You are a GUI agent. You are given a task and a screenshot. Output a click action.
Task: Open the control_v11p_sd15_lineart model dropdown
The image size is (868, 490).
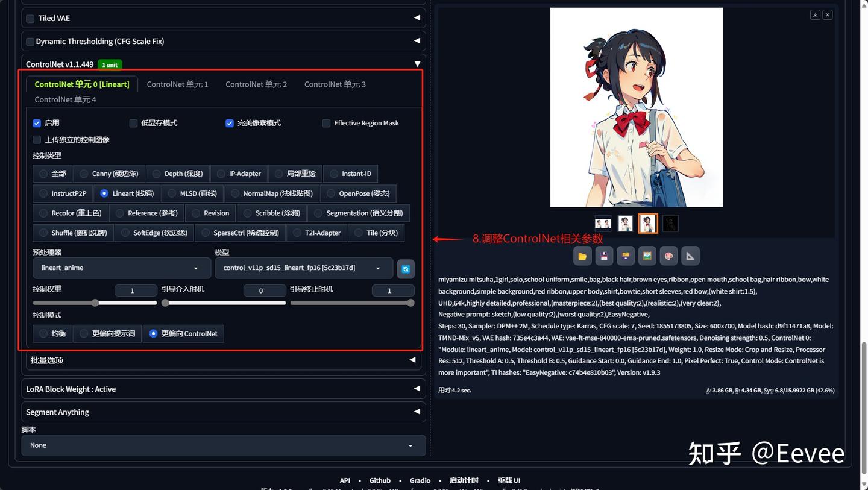(304, 268)
